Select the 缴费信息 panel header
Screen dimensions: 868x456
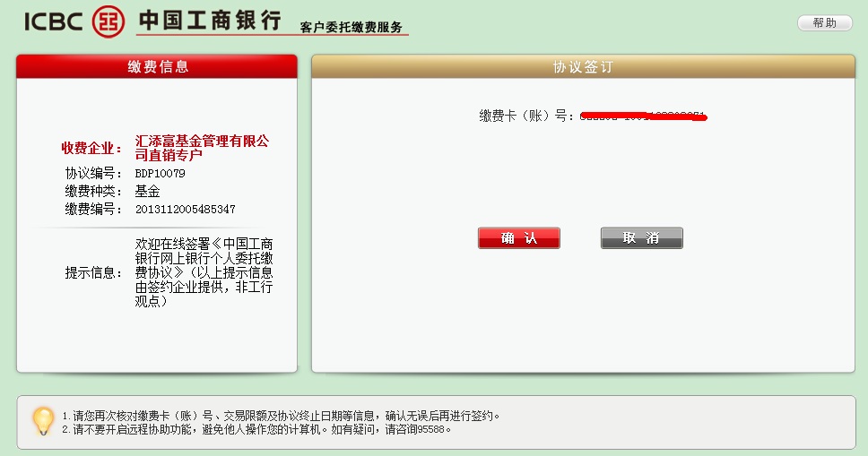pyautogui.click(x=157, y=67)
